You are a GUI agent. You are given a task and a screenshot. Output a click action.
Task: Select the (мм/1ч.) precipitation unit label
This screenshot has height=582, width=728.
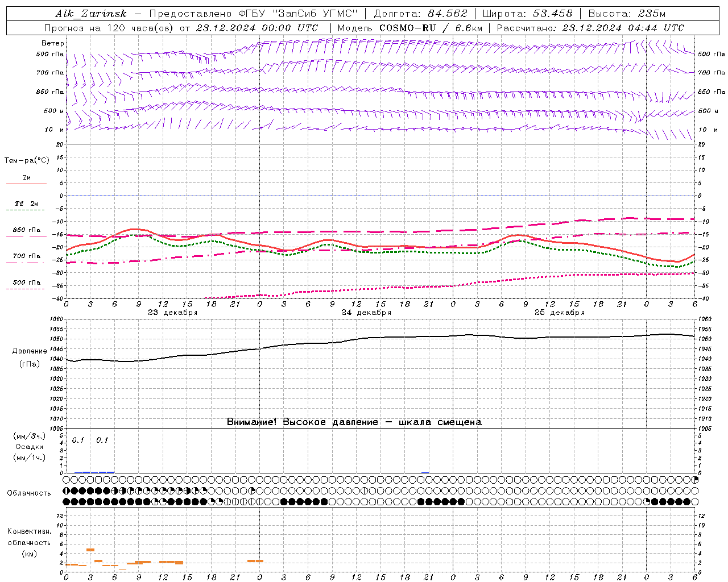coord(30,458)
